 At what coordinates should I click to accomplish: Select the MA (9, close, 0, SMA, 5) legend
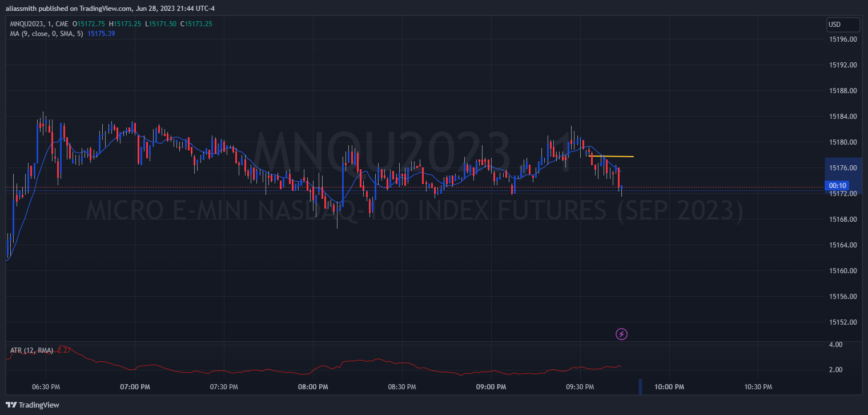pos(47,34)
